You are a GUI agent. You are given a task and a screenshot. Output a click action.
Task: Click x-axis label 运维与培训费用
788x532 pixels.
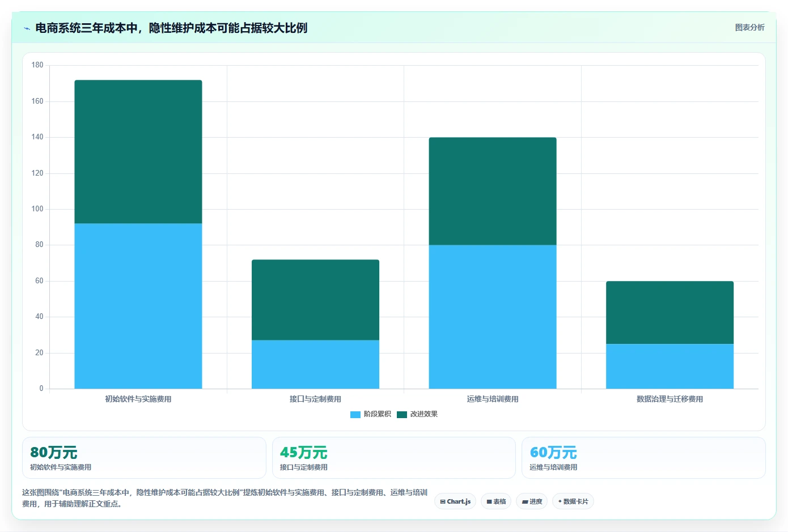coord(493,399)
